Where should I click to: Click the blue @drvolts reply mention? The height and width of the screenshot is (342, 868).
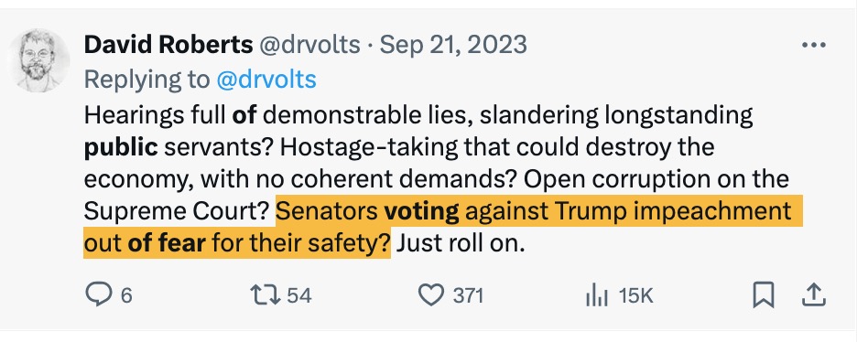pyautogui.click(x=266, y=80)
